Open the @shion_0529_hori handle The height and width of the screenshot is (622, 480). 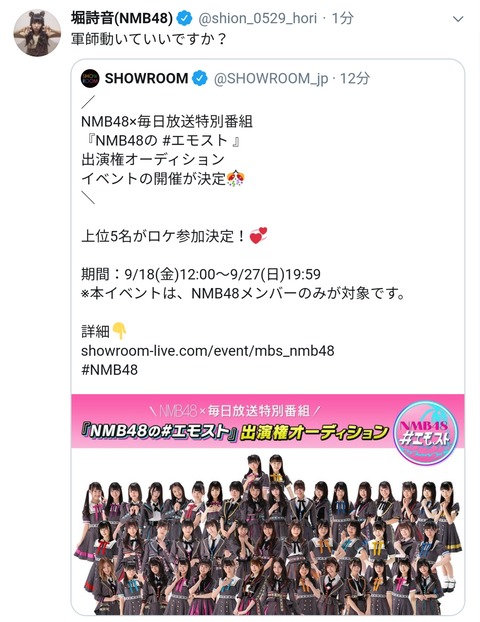257,18
